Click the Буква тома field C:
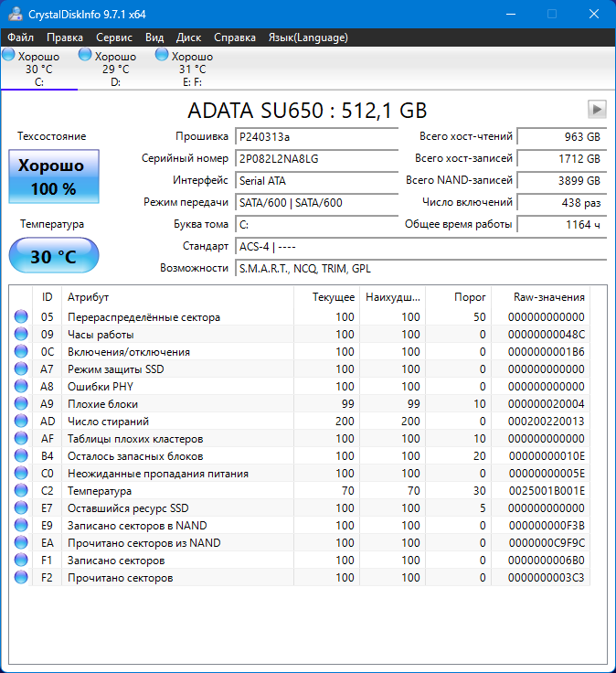 [x=316, y=224]
